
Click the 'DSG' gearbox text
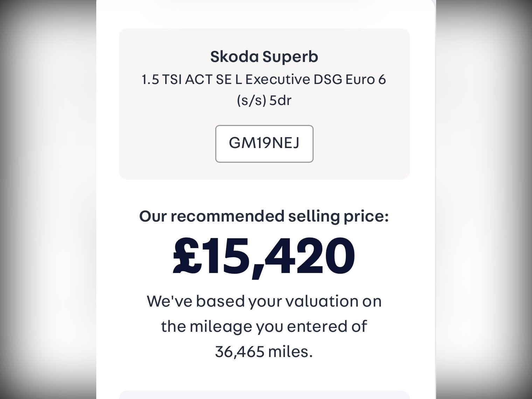click(x=328, y=80)
